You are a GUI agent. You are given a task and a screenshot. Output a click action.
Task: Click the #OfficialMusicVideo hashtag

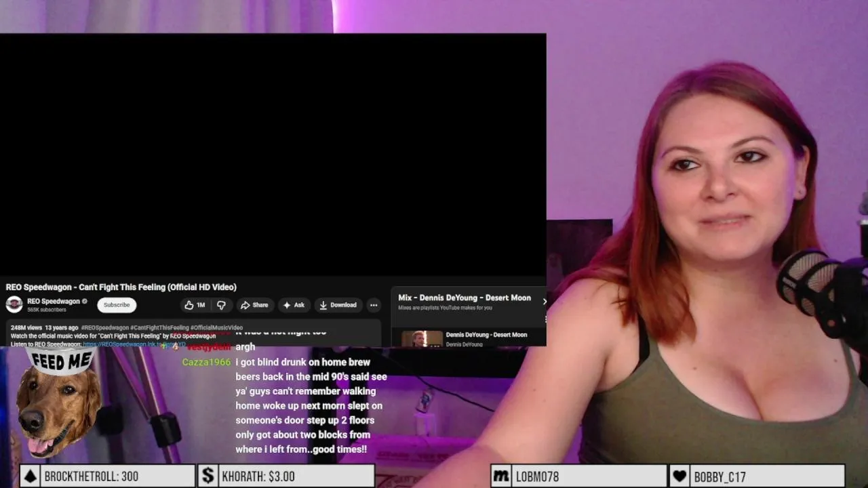click(216, 328)
